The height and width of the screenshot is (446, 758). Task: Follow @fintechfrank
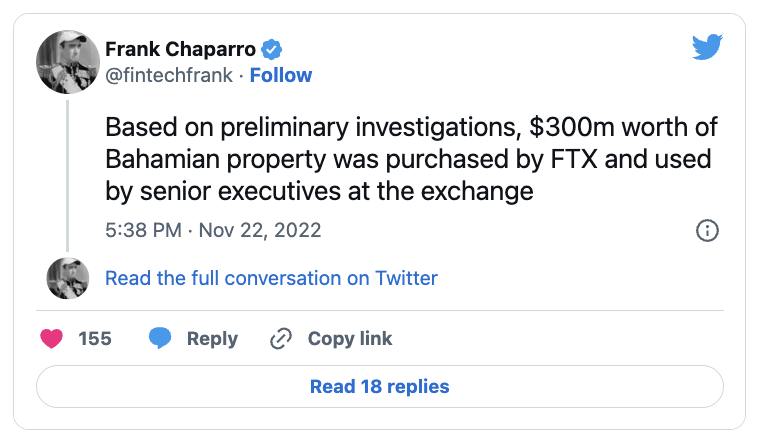(281, 75)
